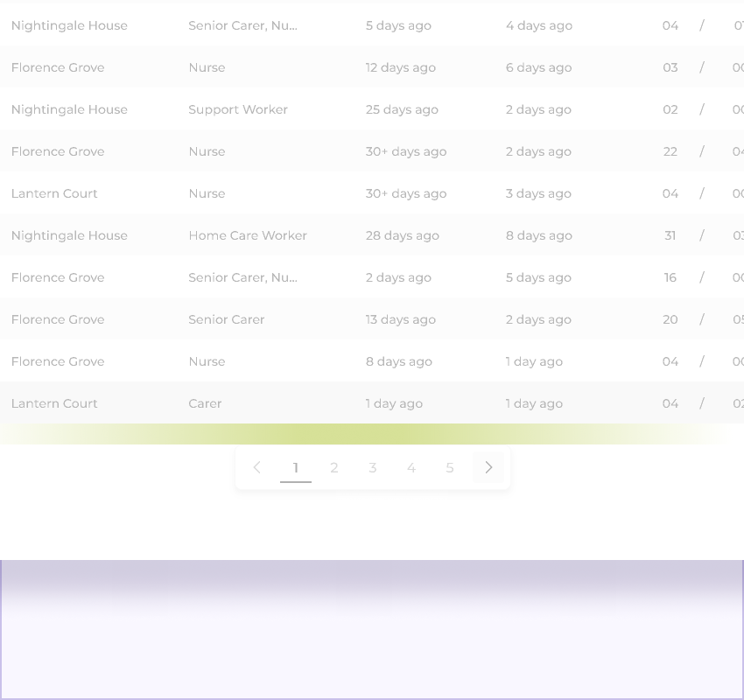This screenshot has width=744, height=700.
Task: Click Florence Grove row posted 2 days ago
Action: pos(372,277)
